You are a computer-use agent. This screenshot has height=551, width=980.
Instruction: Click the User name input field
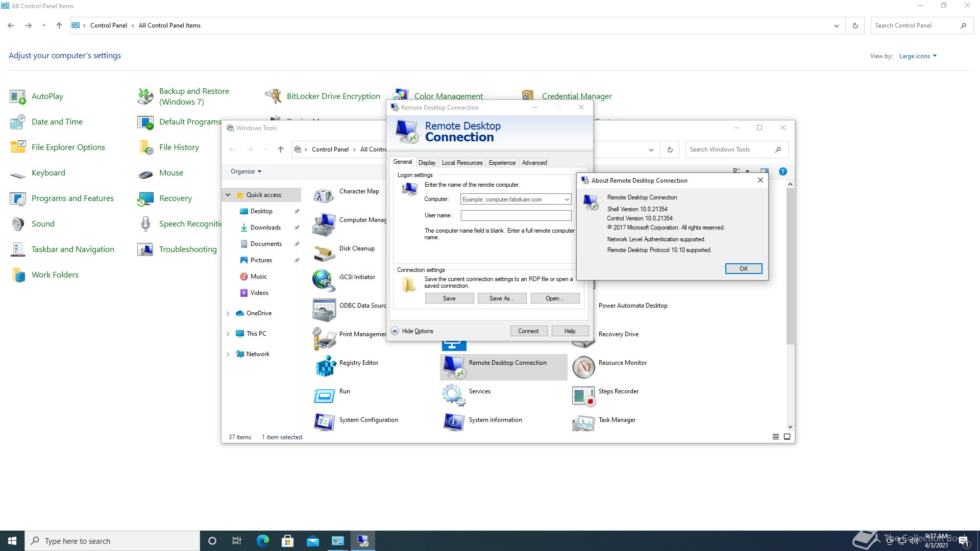click(x=516, y=216)
